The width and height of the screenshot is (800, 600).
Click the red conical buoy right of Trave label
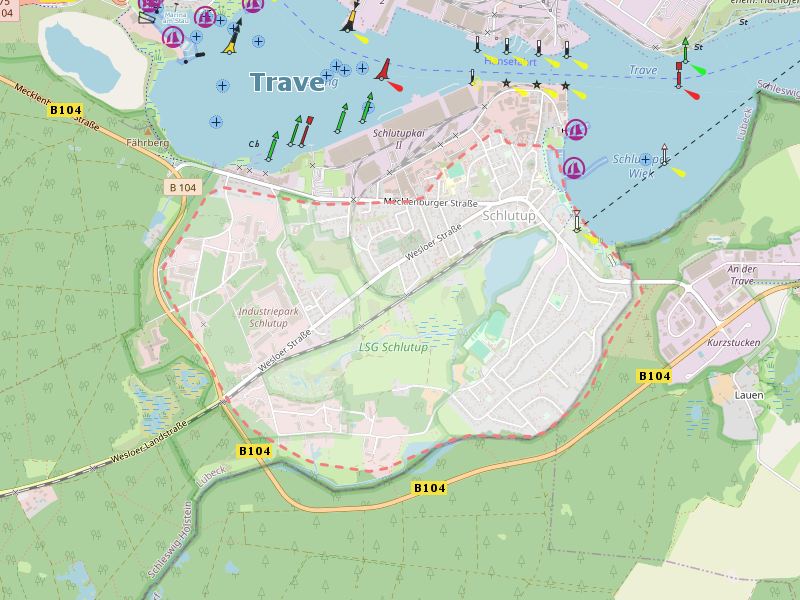(x=383, y=70)
